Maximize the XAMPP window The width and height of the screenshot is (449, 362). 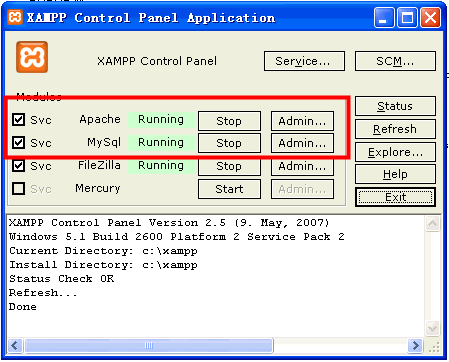pyautogui.click(x=407, y=18)
